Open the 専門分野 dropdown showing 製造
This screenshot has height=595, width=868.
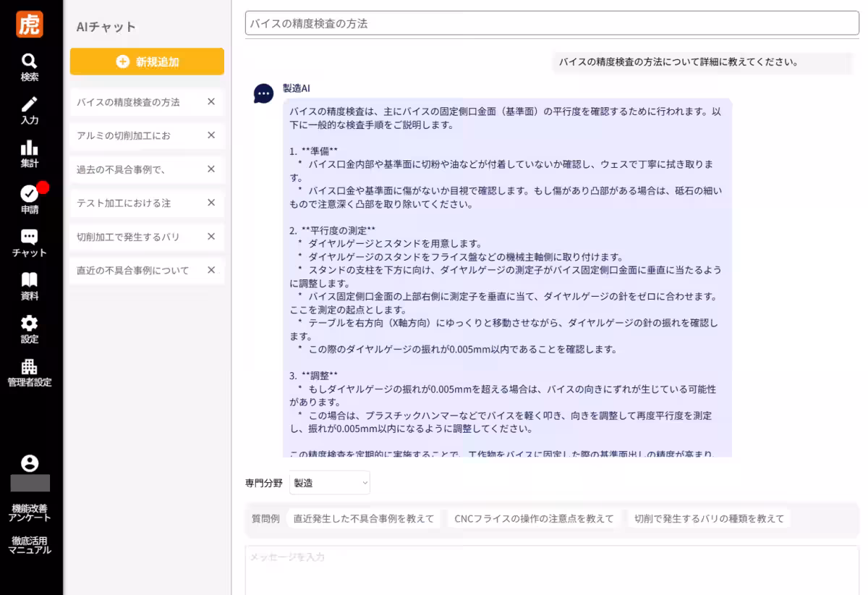coord(330,483)
